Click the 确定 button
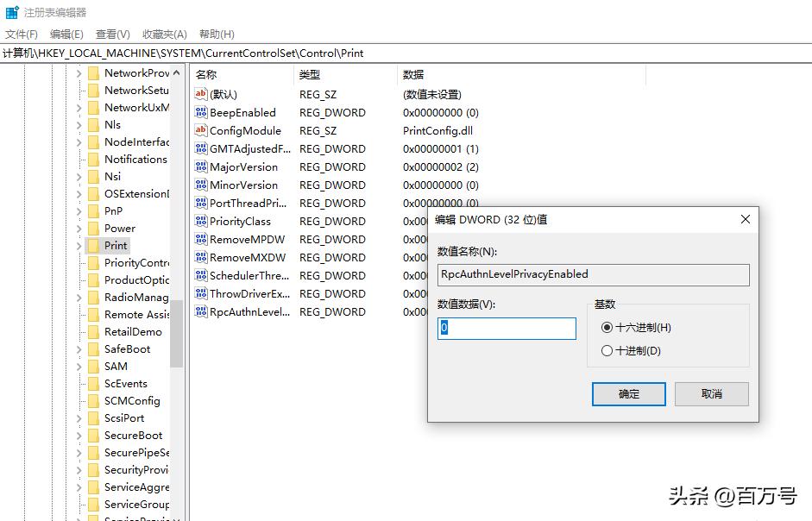812x521 pixels. [628, 393]
